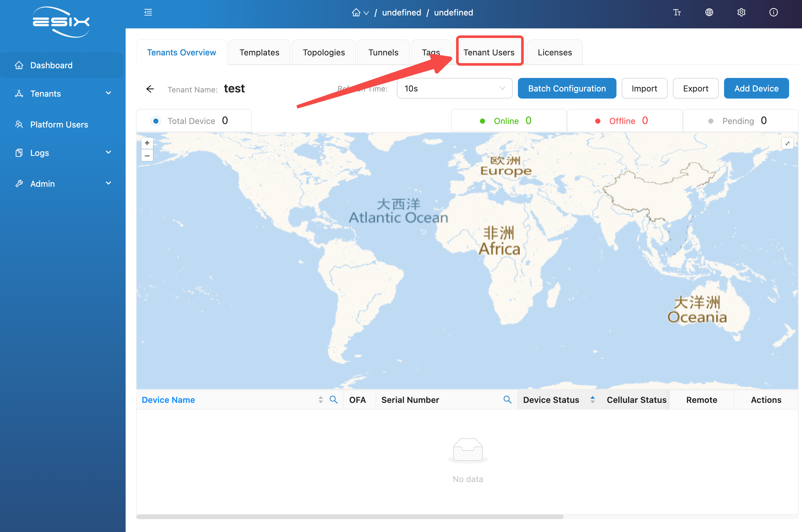
Task: Open the 10s refresh time dropdown
Action: [454, 89]
